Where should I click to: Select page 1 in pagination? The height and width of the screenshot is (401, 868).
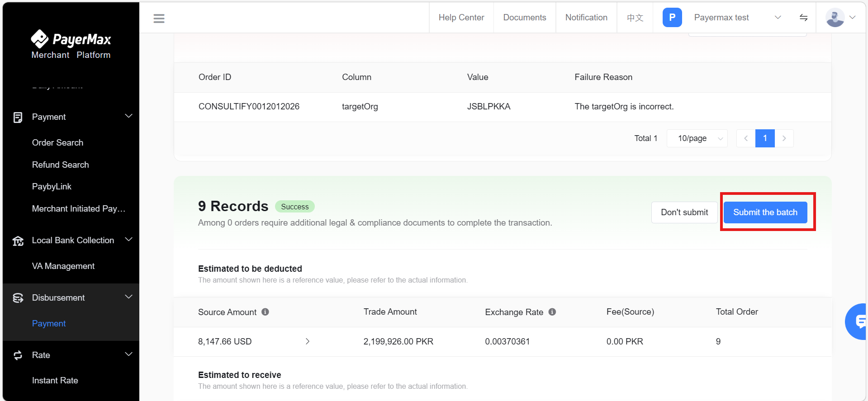pos(764,138)
